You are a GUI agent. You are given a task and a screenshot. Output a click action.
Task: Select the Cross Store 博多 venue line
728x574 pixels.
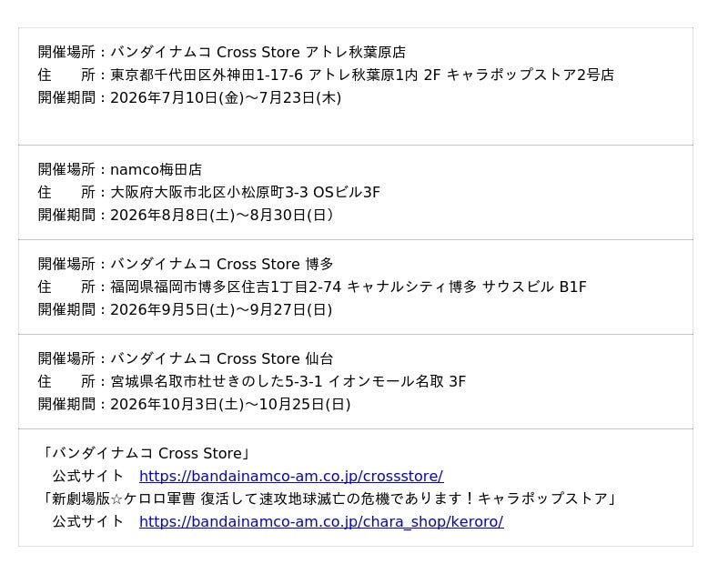pos(186,264)
